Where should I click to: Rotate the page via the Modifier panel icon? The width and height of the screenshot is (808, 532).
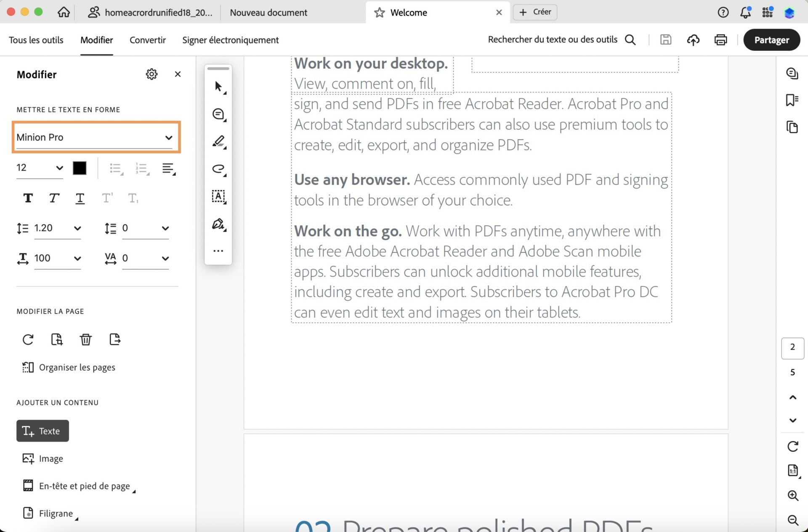click(x=28, y=339)
